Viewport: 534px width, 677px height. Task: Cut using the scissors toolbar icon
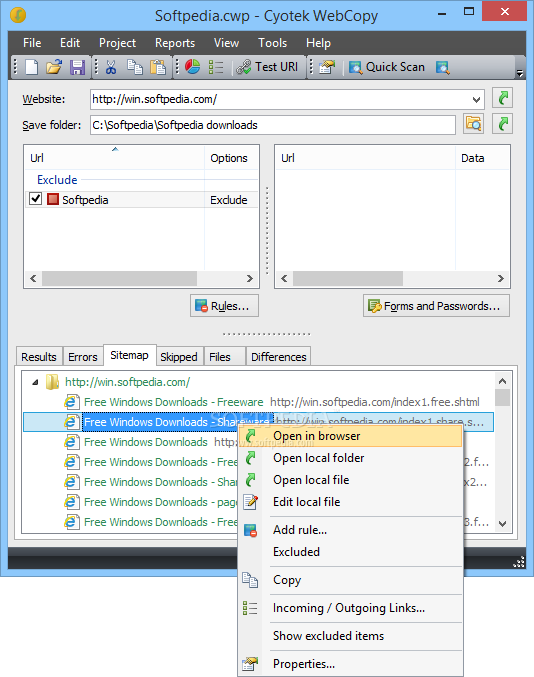point(111,67)
